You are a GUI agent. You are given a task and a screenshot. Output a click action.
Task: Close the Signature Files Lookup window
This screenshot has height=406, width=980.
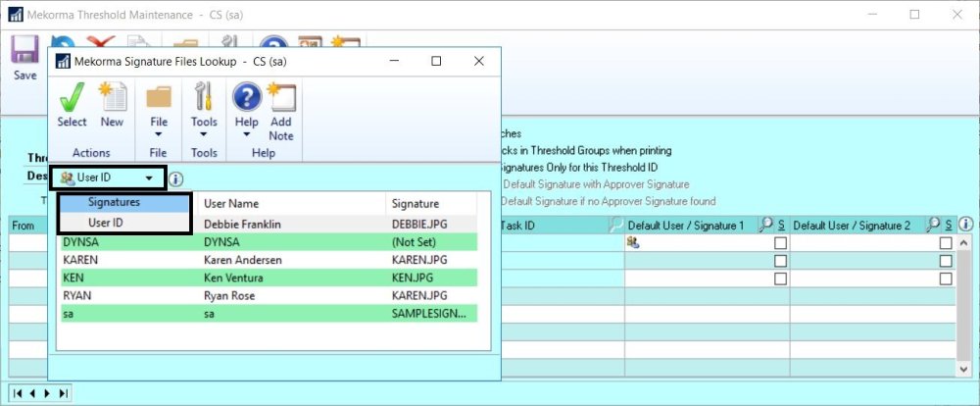479,61
